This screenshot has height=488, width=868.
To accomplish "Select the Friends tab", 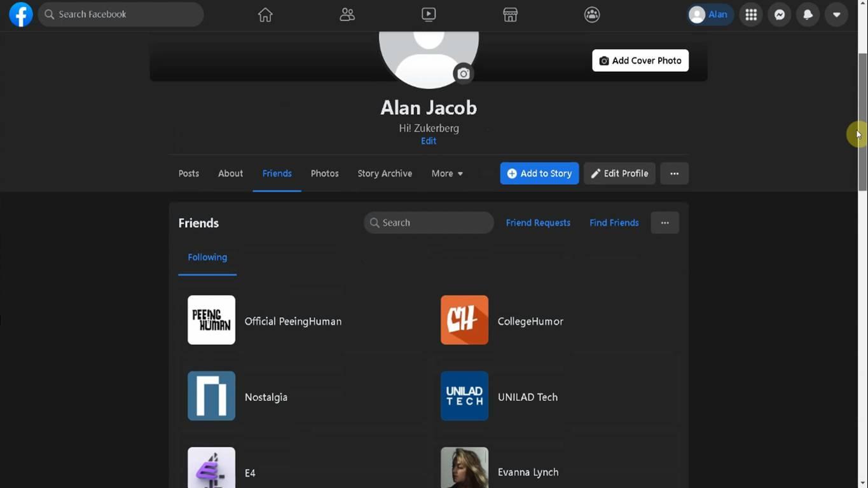I will [x=277, y=173].
